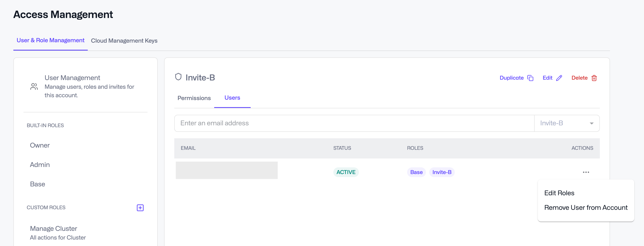Viewport: 644px width, 246px height.
Task: Click the Invite-B role badge in table
Action: pos(442,172)
